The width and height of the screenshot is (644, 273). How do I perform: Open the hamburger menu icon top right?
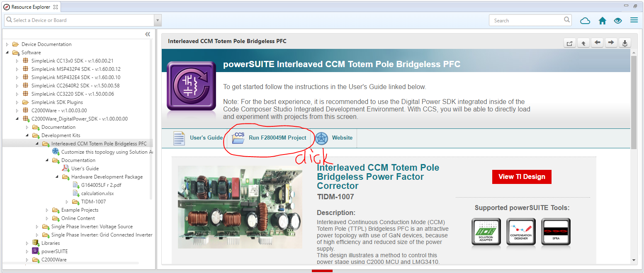[634, 20]
